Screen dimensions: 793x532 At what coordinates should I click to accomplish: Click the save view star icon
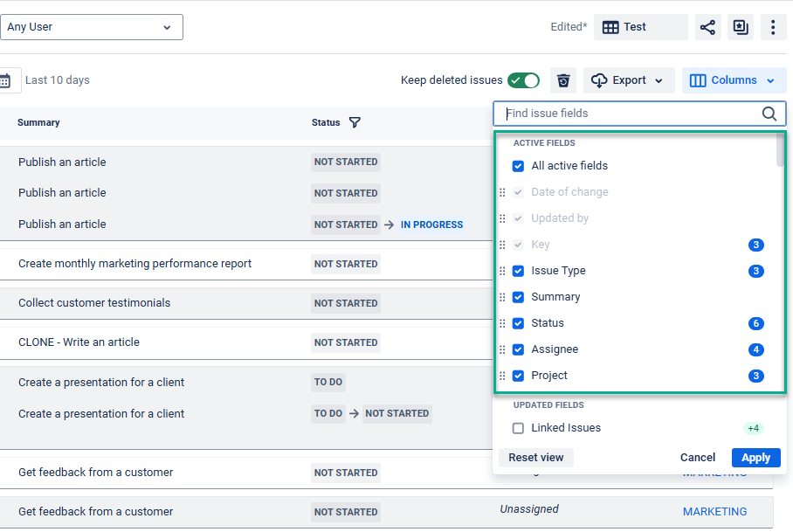pos(741,27)
